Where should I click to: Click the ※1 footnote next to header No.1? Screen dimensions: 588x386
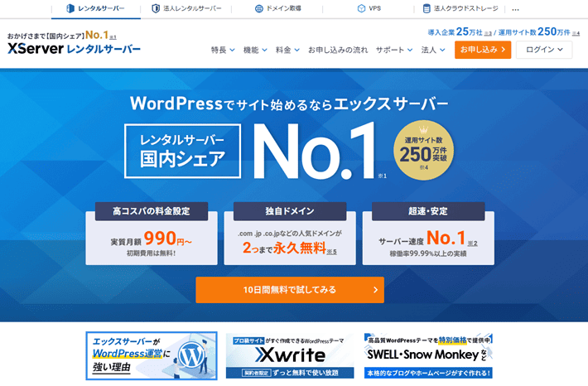[x=113, y=37]
